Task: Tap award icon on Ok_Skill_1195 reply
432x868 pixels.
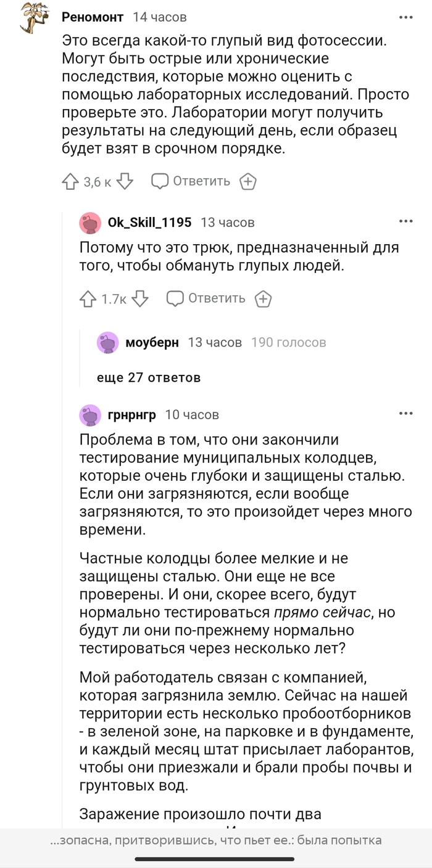Action: [x=264, y=298]
